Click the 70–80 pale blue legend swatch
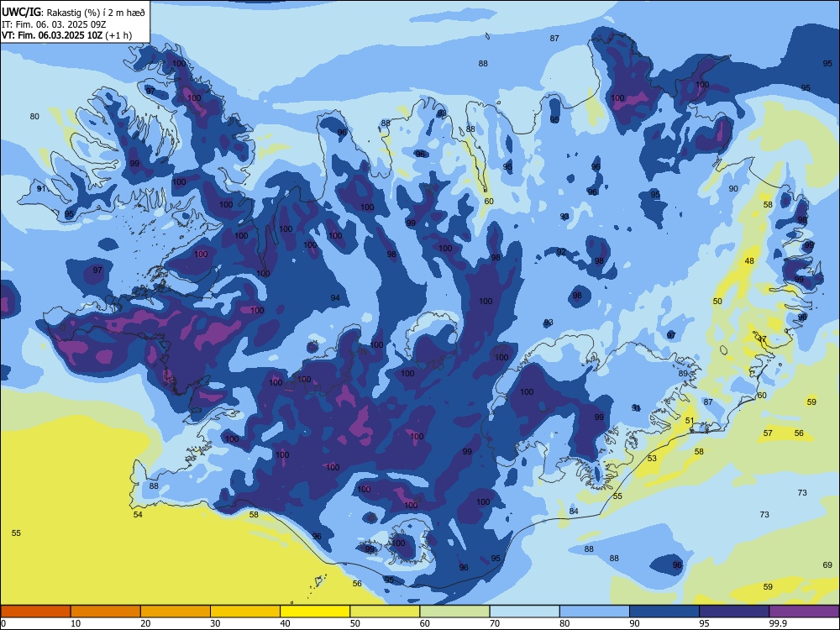 click(x=524, y=612)
